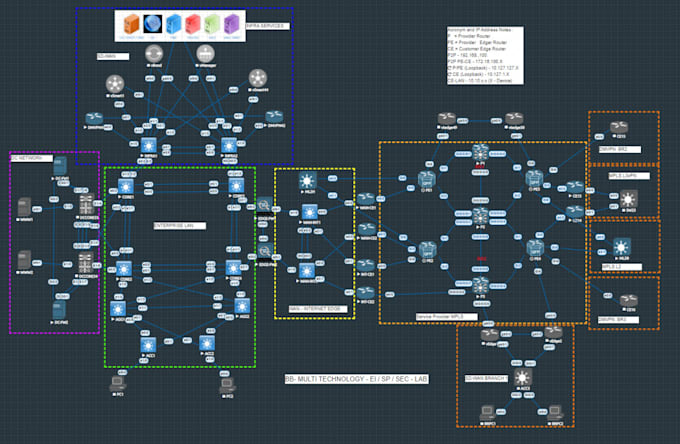The width and height of the screenshot is (680, 444).
Task: Select the PC2 computer node
Action: click(x=228, y=385)
